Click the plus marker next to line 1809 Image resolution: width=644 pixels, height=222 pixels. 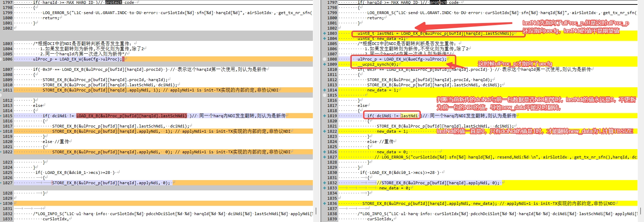(x=325, y=64)
